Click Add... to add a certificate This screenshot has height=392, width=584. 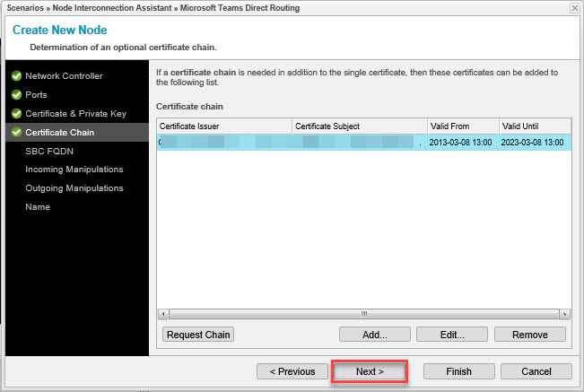(374, 335)
